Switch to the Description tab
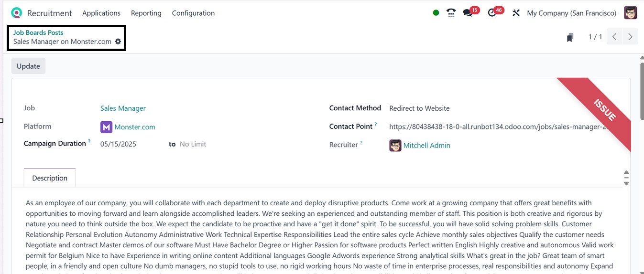 pyautogui.click(x=50, y=178)
